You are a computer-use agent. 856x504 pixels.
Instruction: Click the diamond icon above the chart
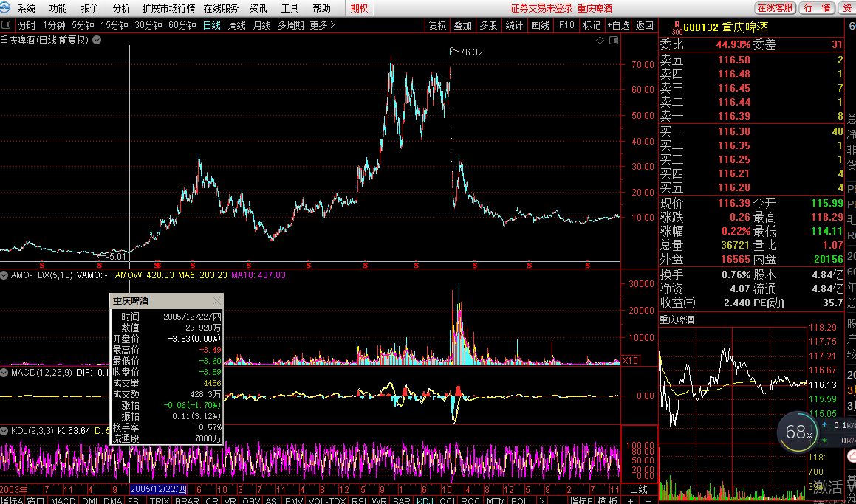599,41
